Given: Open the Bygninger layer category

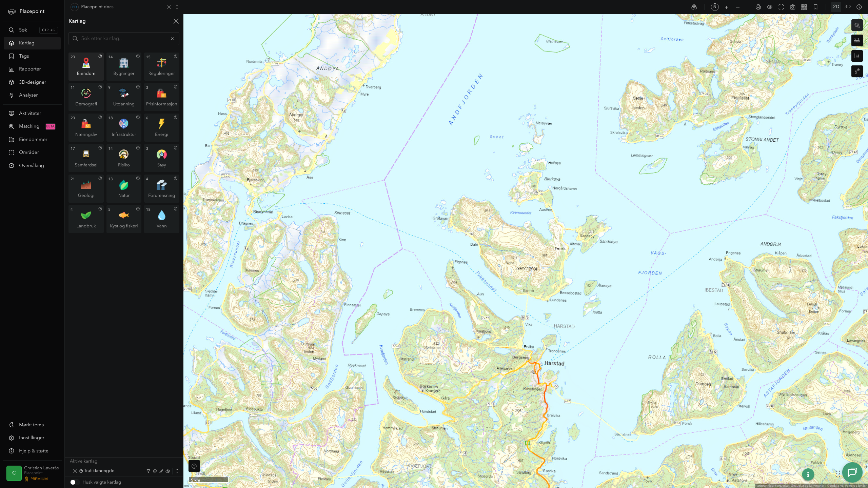Looking at the screenshot, I should pyautogui.click(x=124, y=66).
